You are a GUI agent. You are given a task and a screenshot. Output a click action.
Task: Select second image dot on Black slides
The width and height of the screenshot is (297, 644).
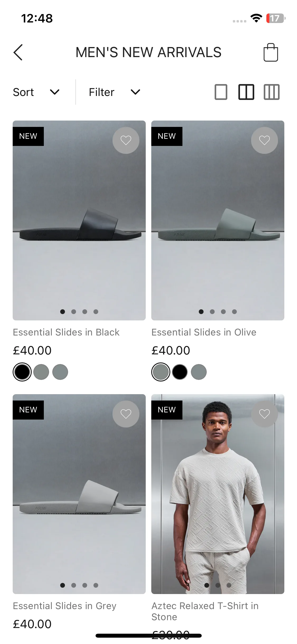[74, 312]
